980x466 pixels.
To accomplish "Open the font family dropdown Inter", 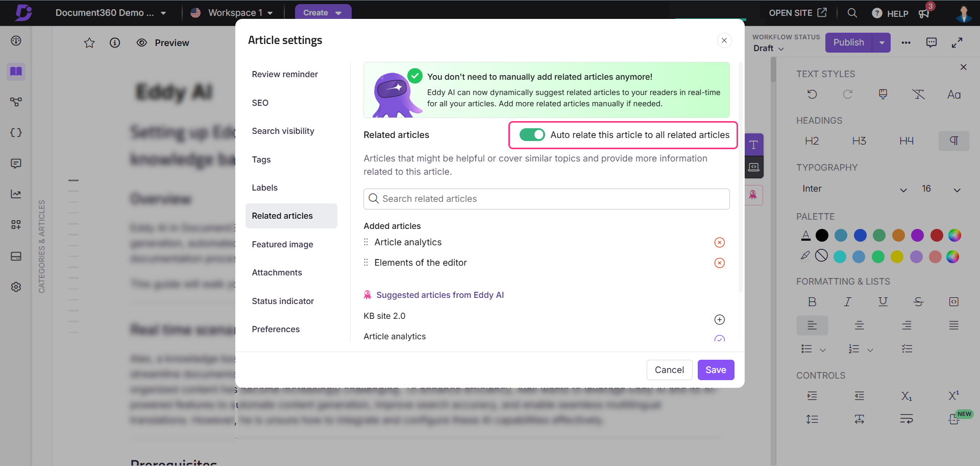I will (854, 189).
